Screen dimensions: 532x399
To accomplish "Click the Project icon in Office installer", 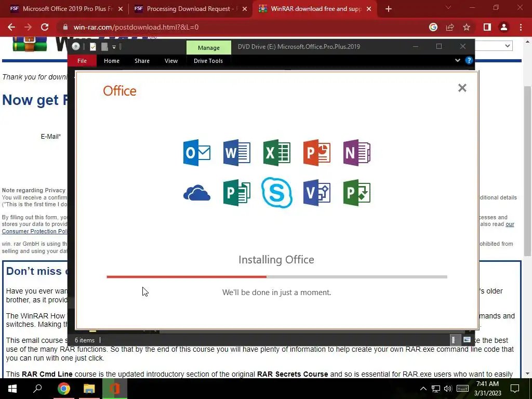I will point(356,193).
